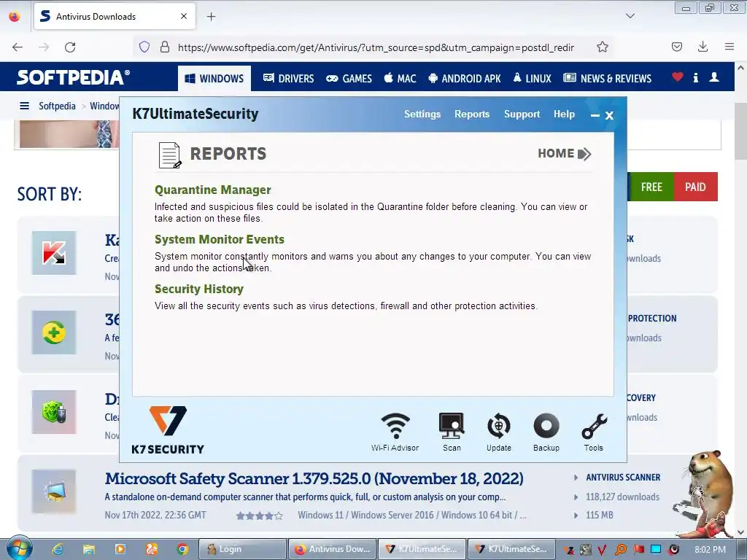This screenshot has height=560, width=747.
Task: Close the K7UltimateSecurity window
Action: (x=609, y=115)
